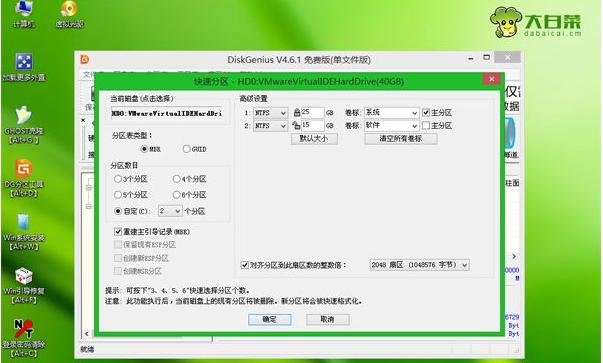The width and height of the screenshot is (603, 363).
Task: Maximize the DiskGenius main window
Action: point(486,57)
